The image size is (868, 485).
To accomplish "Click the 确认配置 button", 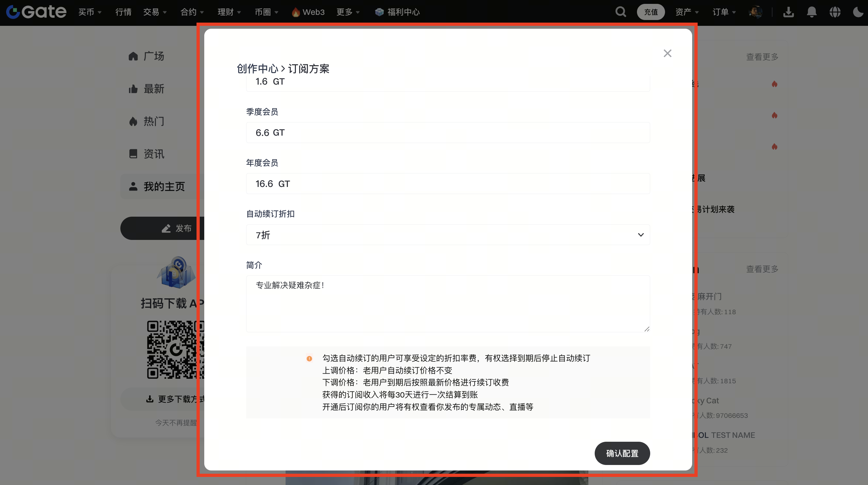I will pos(622,453).
